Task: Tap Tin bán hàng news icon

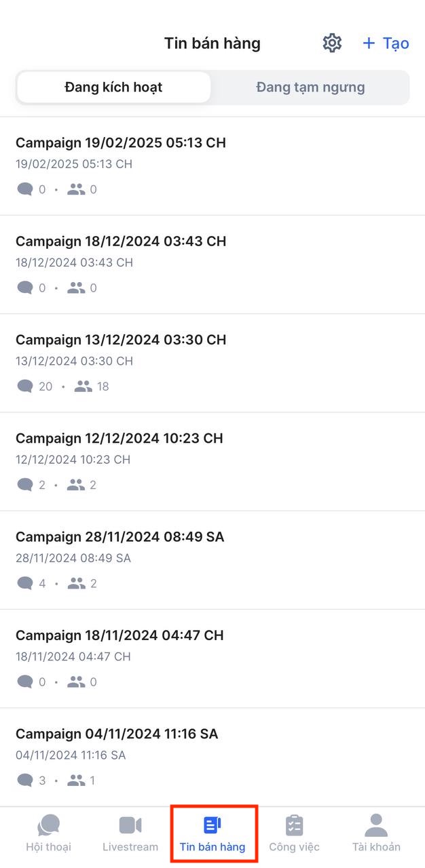Action: pos(212,825)
